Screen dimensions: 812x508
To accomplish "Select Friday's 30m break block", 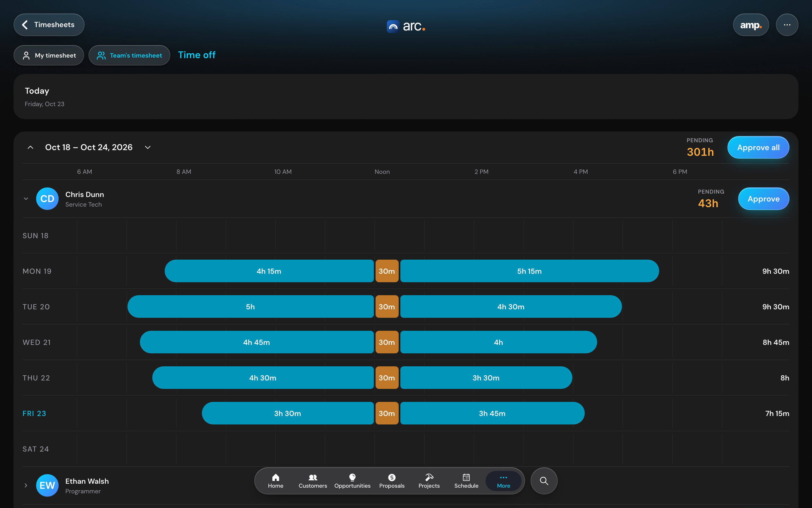I will pyautogui.click(x=387, y=413).
